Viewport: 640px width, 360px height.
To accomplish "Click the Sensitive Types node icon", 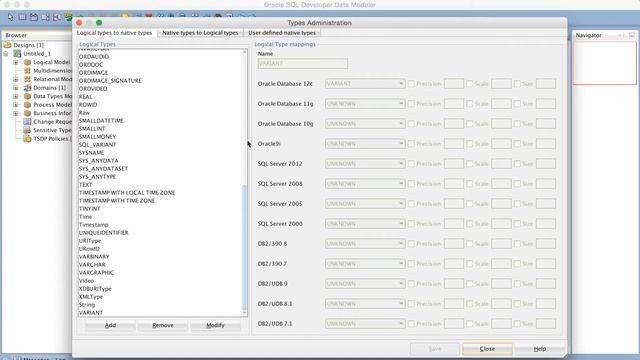I will pos(27,130).
